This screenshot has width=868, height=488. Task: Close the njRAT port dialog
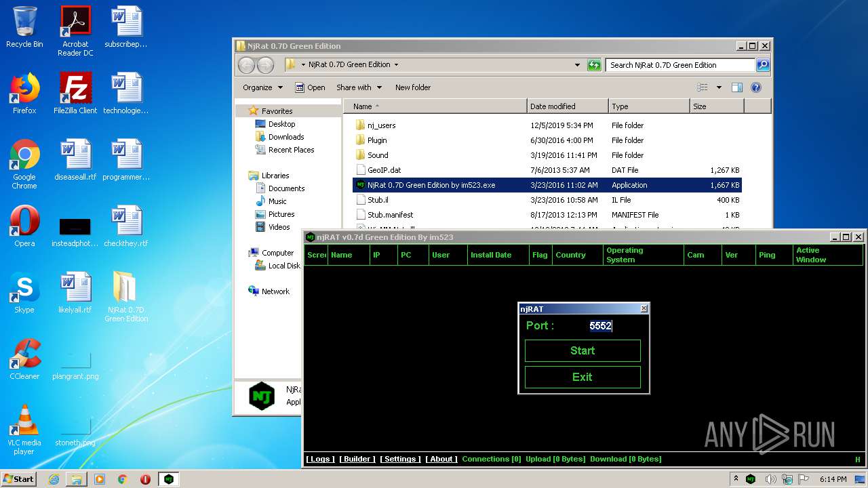(644, 308)
